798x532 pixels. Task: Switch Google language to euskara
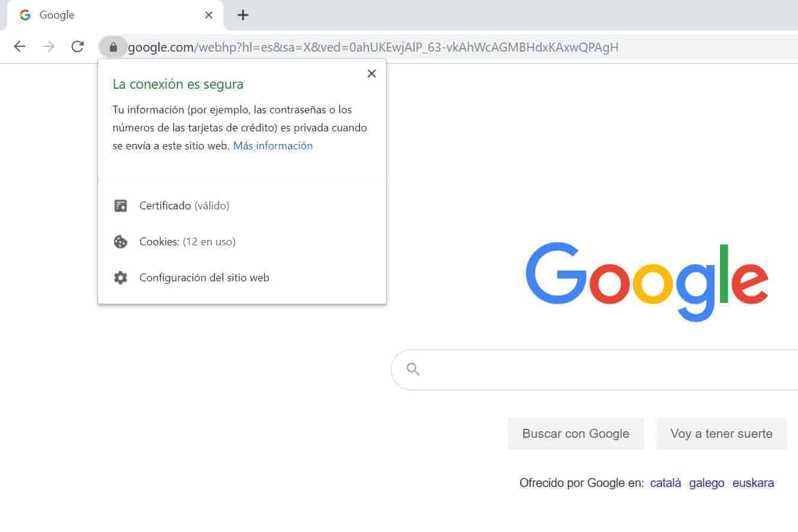753,483
